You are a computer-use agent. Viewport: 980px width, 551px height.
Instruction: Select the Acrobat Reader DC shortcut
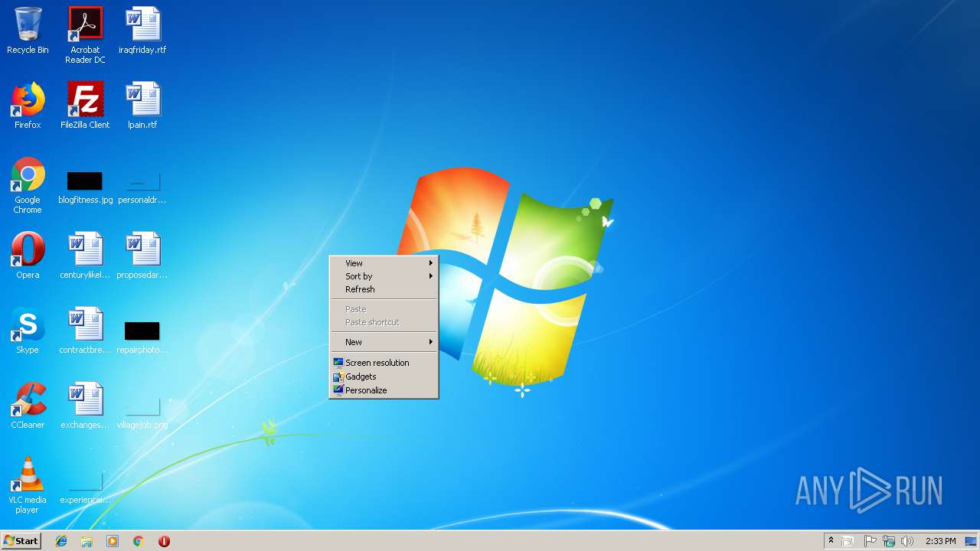[x=85, y=35]
